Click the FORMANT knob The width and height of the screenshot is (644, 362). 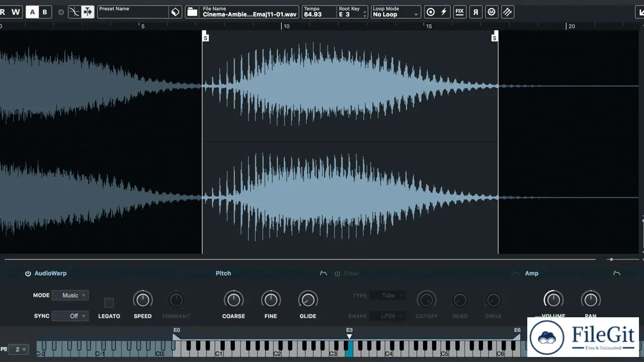click(x=176, y=300)
